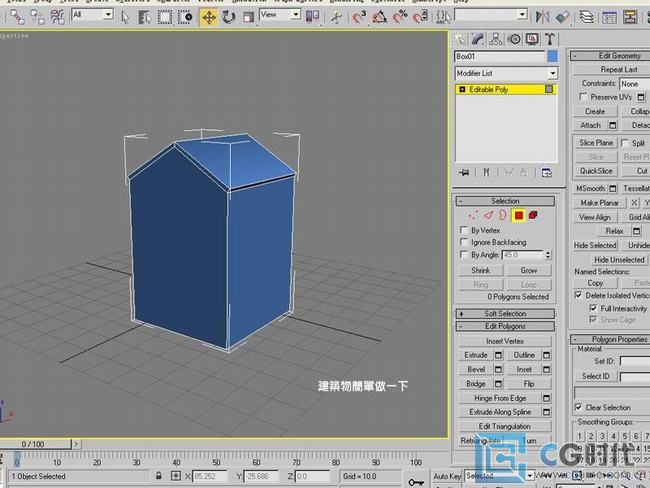Image resolution: width=650 pixels, height=488 pixels.
Task: Activate the Select and Scale tool
Action: [248, 17]
